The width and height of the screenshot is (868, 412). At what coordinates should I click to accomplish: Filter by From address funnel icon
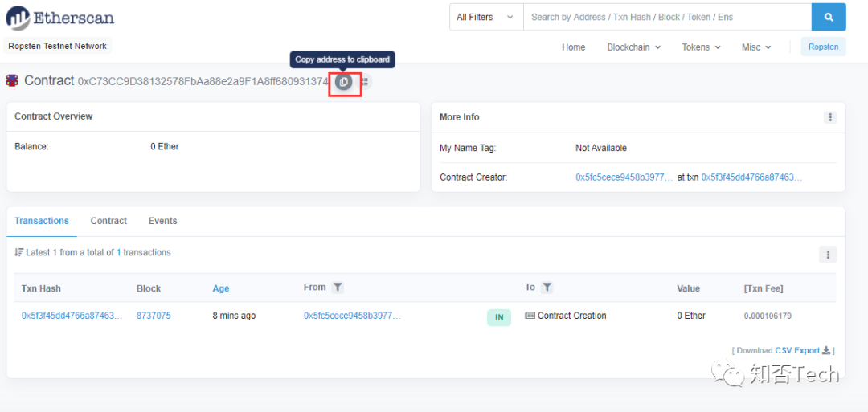[x=338, y=287]
